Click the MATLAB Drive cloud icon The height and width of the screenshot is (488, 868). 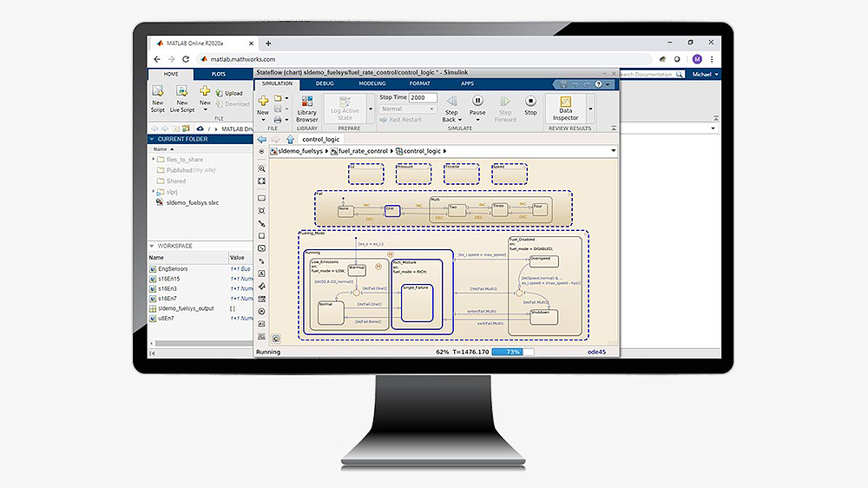[201, 129]
